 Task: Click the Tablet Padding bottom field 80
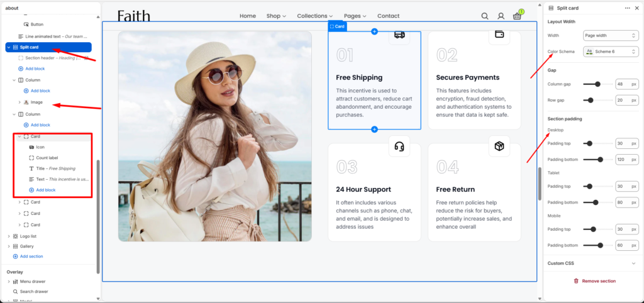tap(627, 202)
